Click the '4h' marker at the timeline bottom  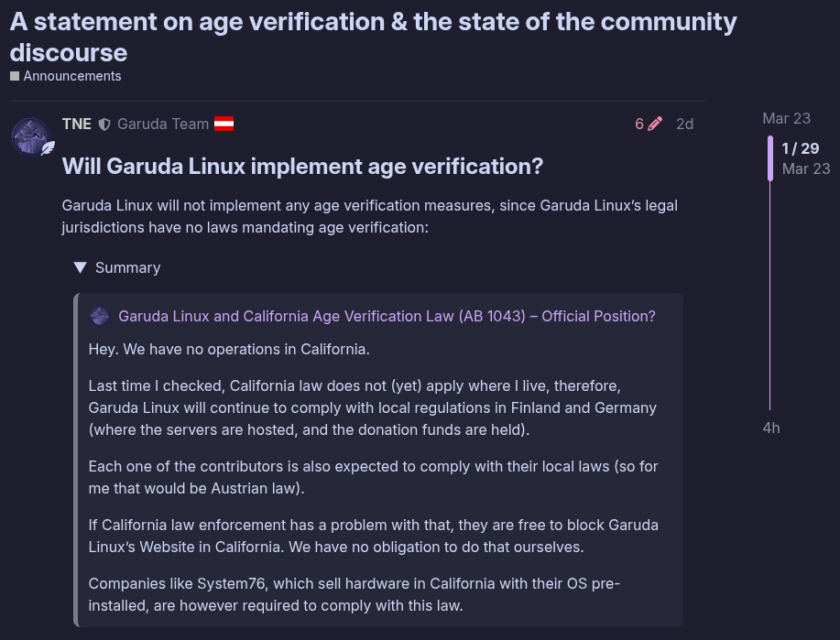pyautogui.click(x=770, y=428)
